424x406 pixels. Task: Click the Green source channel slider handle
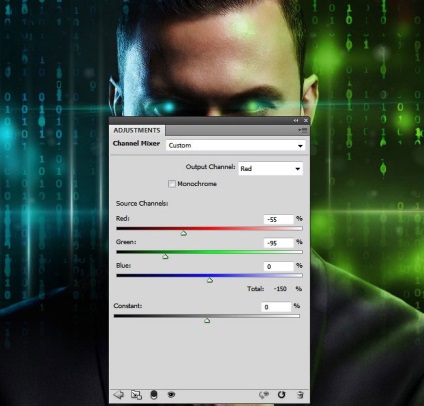(x=165, y=257)
